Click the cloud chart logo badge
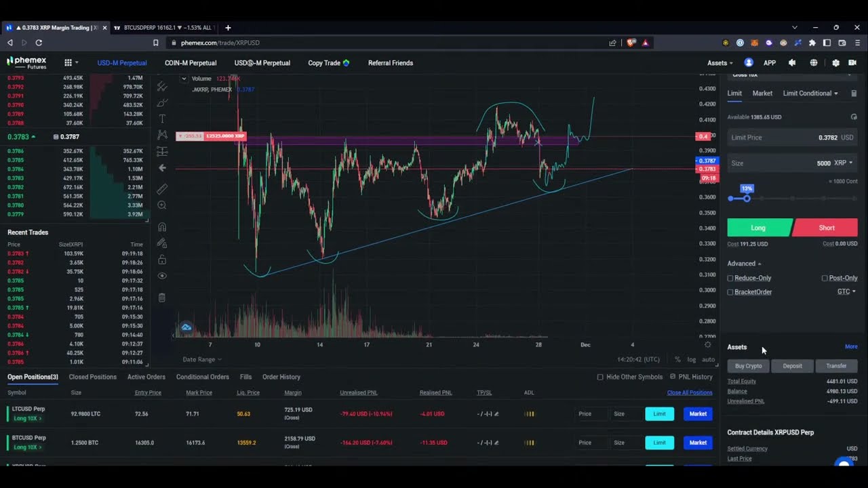This screenshot has width=868, height=488. pyautogui.click(x=186, y=327)
